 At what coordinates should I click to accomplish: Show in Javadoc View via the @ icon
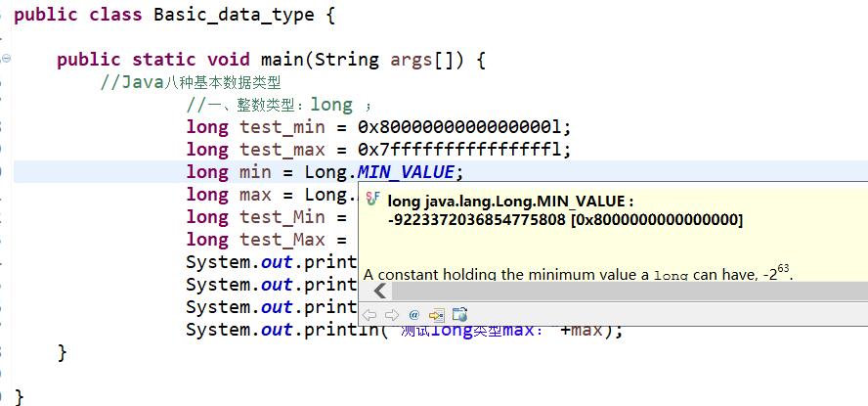coord(414,315)
